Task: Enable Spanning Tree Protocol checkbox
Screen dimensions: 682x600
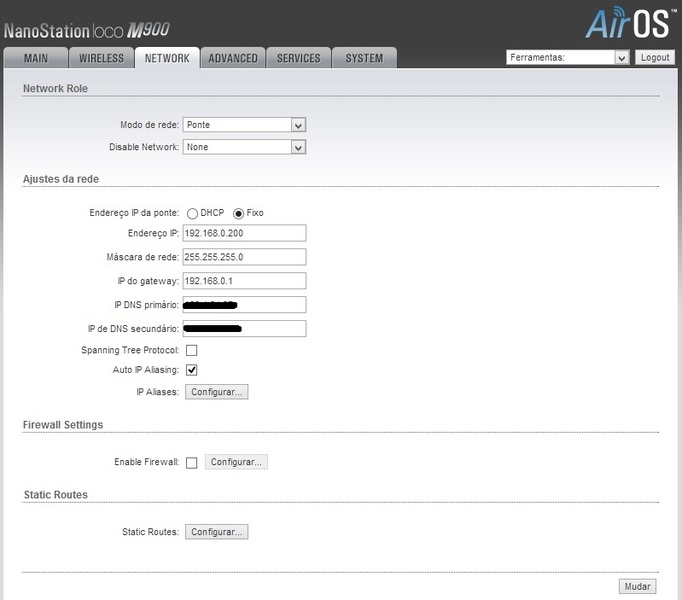Action: coord(191,351)
